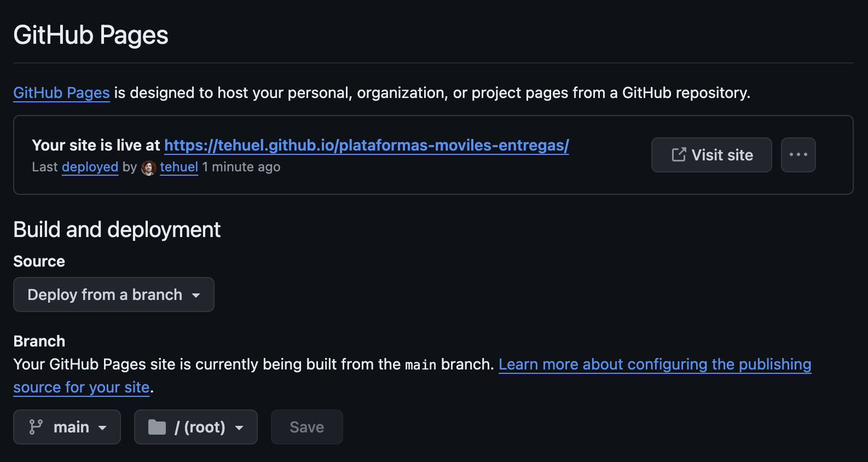
Task: Click the git branch icon beside main
Action: pos(36,427)
